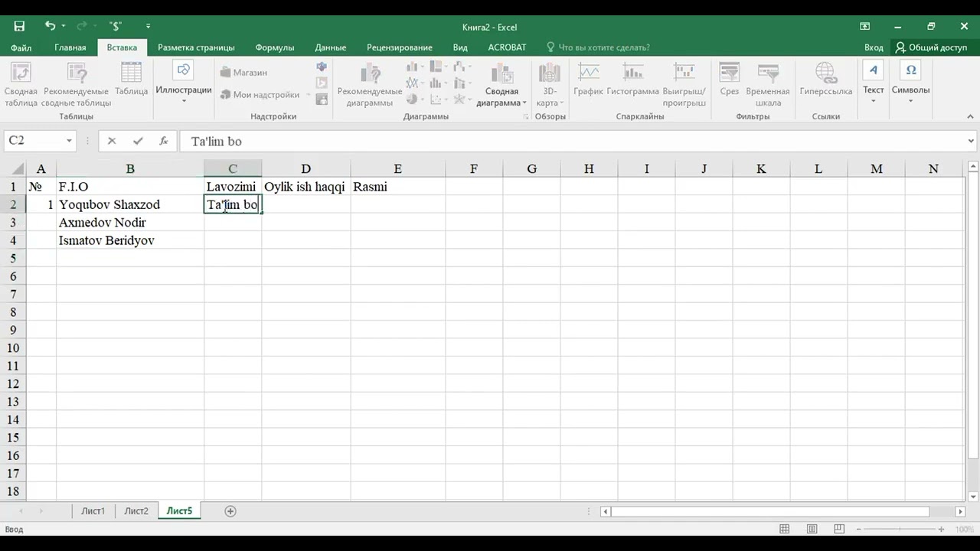The height and width of the screenshot is (551, 980).
Task: Open the Магазин add-ins store
Action: [x=243, y=73]
